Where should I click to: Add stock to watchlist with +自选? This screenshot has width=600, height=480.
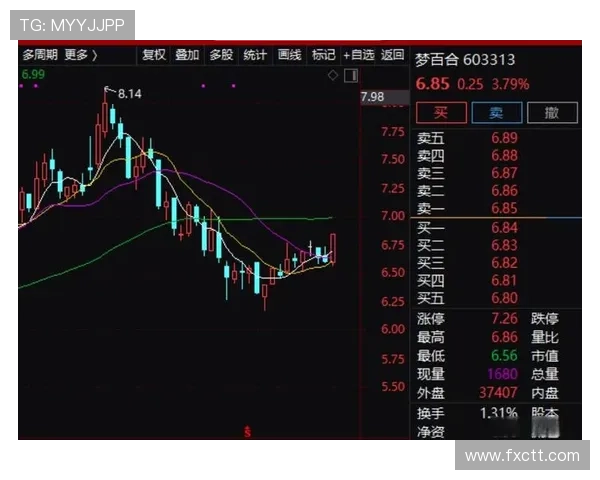tap(358, 55)
